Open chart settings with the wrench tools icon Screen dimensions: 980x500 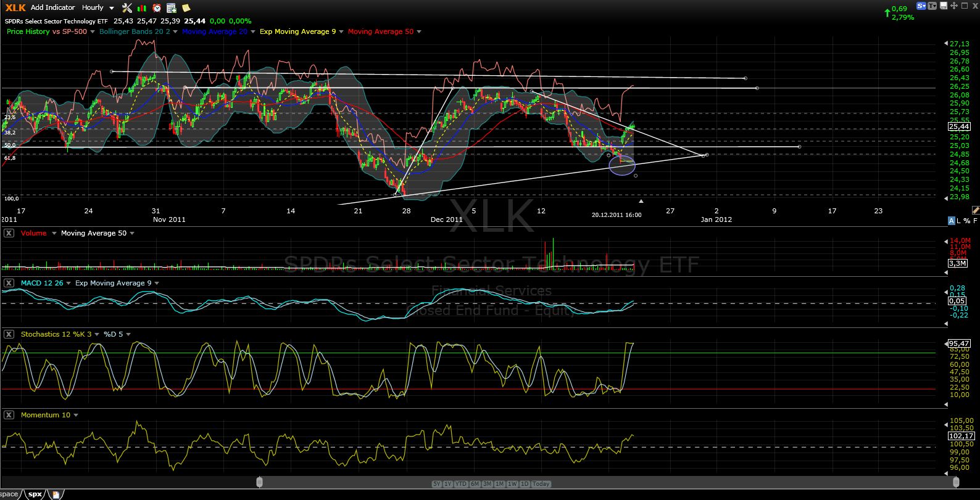point(127,7)
